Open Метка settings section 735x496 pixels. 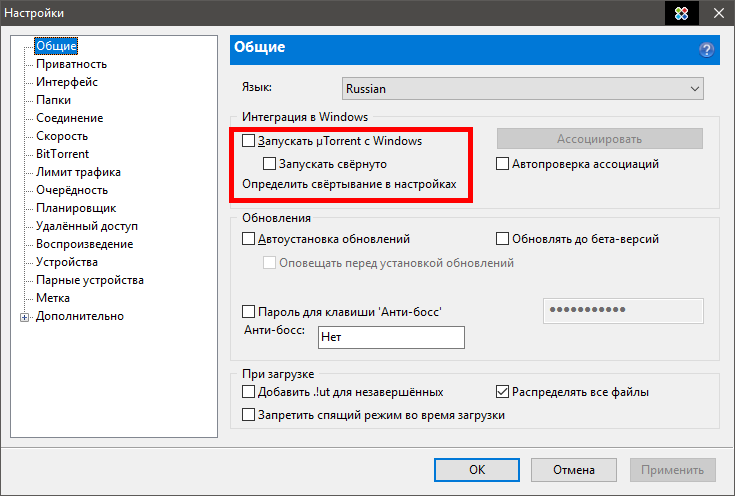(x=52, y=298)
